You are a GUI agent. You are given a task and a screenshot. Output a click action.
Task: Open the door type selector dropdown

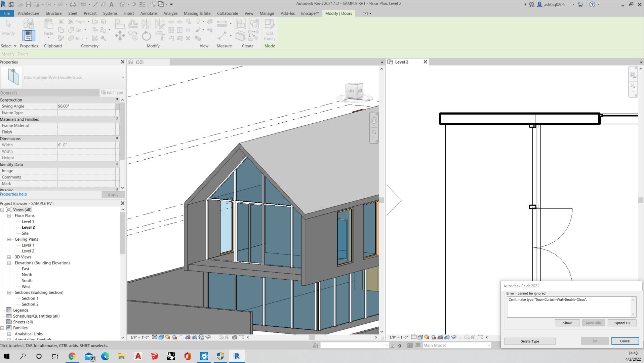pyautogui.click(x=123, y=77)
